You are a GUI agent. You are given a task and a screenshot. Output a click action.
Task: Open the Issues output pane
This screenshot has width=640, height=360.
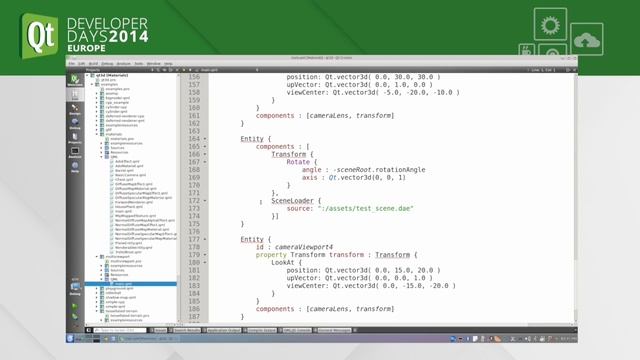click(159, 330)
